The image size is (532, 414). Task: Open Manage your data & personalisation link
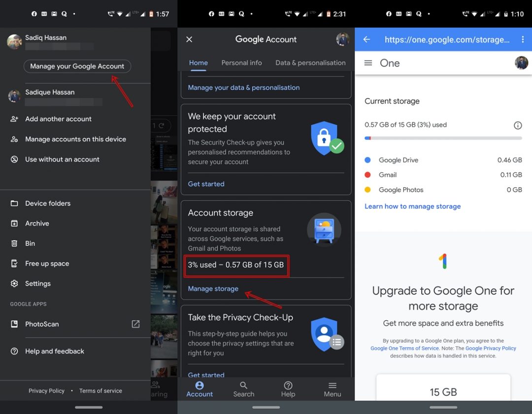[244, 88]
